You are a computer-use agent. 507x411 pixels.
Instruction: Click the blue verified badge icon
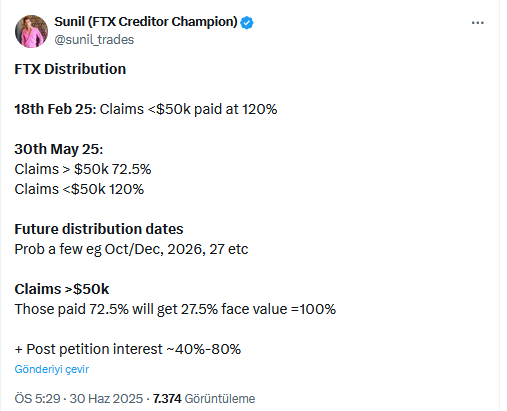247,22
